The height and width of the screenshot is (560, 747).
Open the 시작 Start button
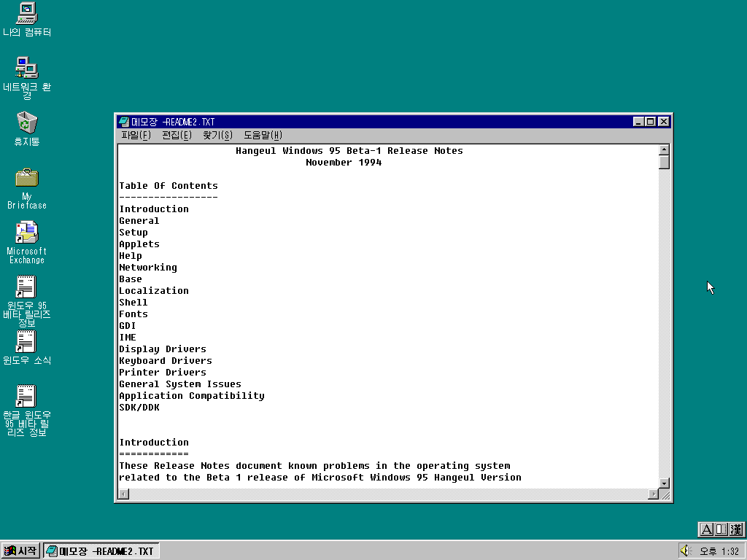20,551
